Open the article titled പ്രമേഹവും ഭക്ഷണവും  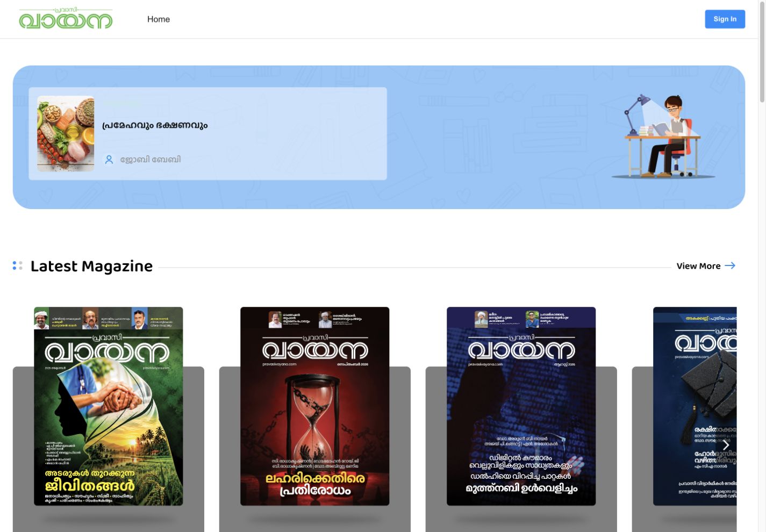(155, 125)
